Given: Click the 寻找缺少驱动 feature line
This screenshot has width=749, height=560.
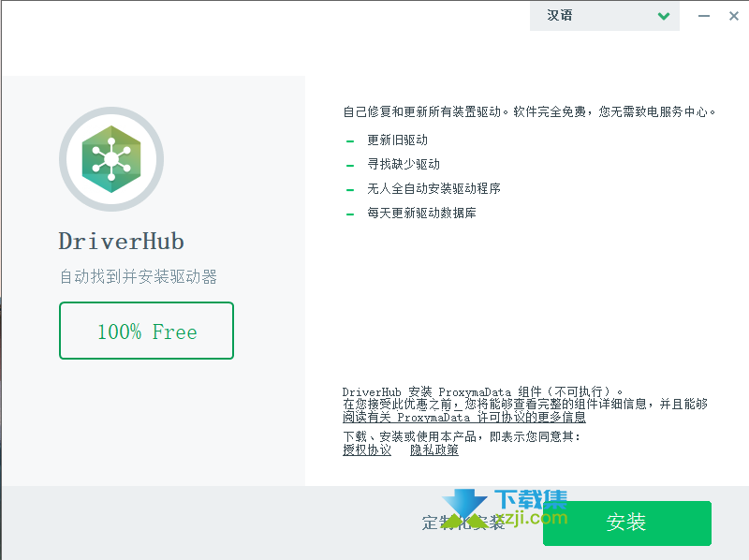Looking at the screenshot, I should pos(404,165).
